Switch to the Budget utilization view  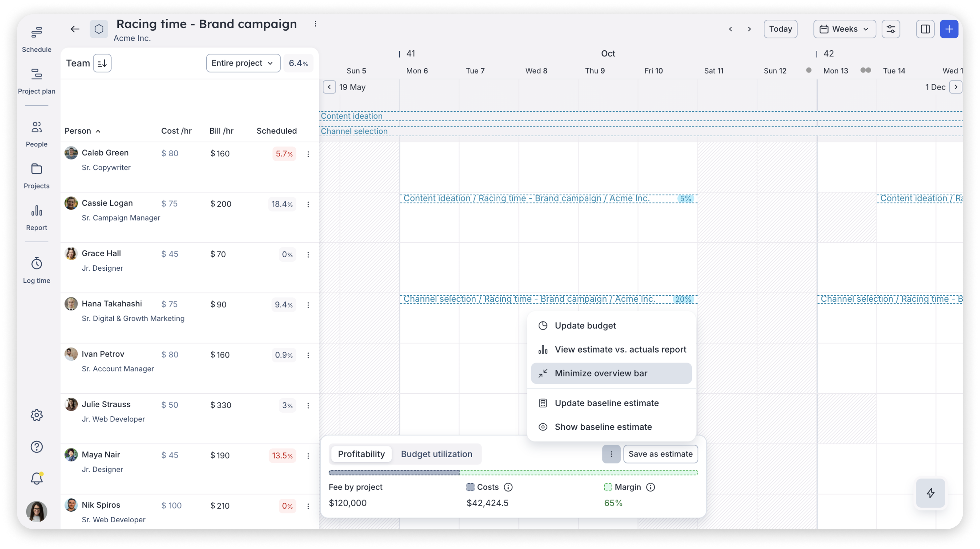click(x=436, y=454)
